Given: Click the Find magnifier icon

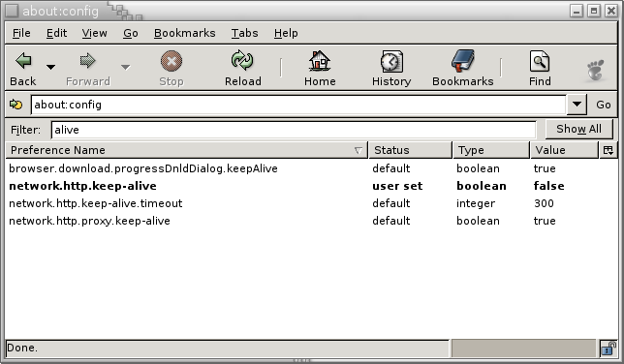Looking at the screenshot, I should [x=540, y=61].
